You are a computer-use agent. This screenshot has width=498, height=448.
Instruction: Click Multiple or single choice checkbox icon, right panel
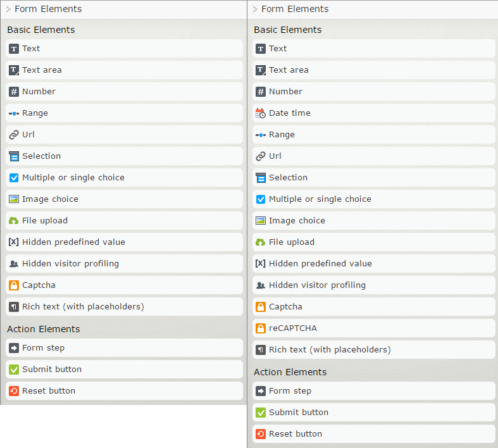tap(260, 199)
